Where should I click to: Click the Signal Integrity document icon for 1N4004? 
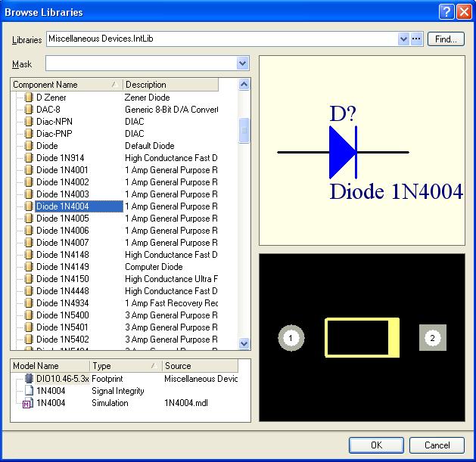[29, 391]
